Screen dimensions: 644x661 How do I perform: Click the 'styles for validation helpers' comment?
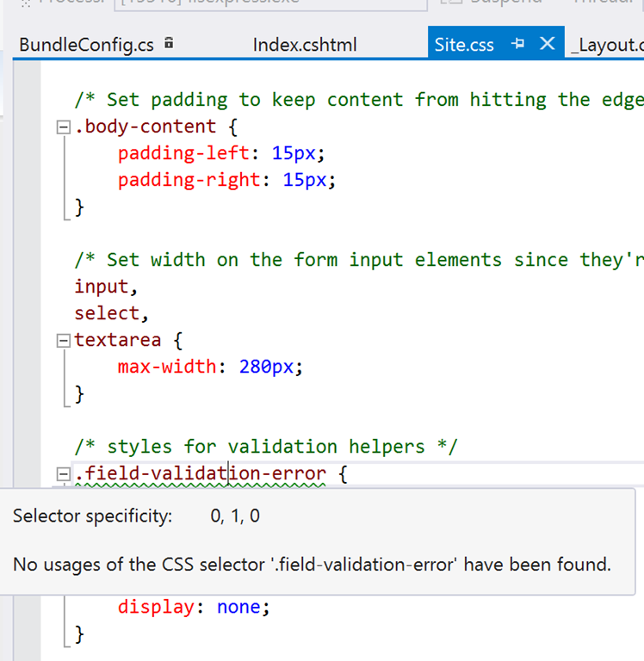[266, 447]
